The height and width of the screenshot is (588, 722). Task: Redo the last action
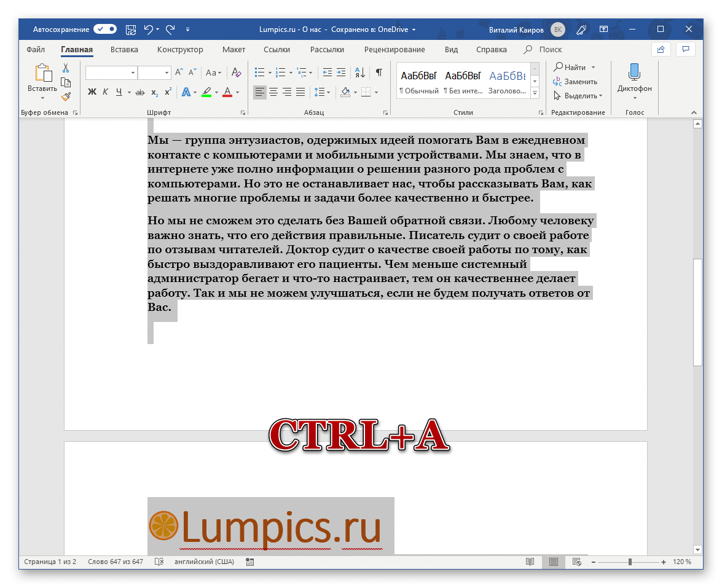click(170, 29)
